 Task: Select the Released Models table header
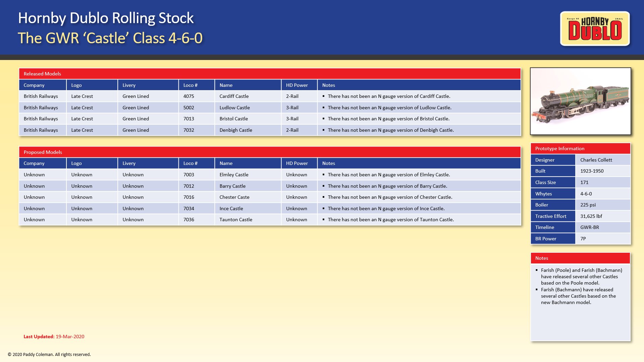point(270,74)
